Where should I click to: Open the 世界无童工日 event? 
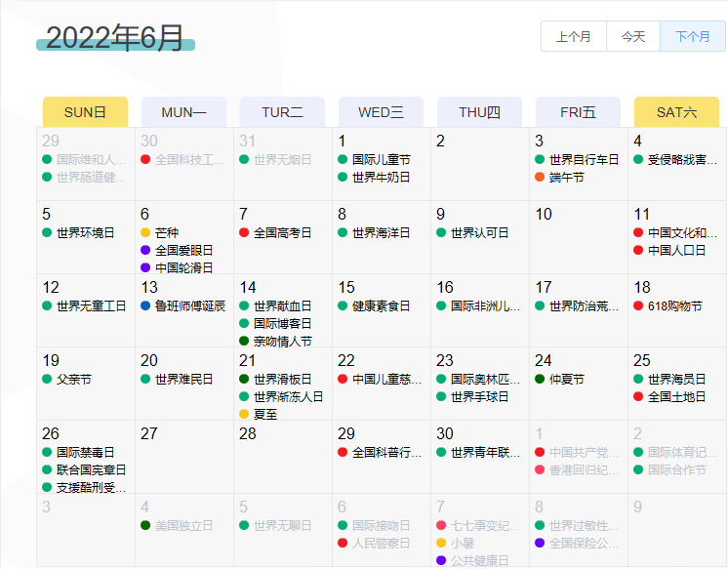(x=85, y=306)
